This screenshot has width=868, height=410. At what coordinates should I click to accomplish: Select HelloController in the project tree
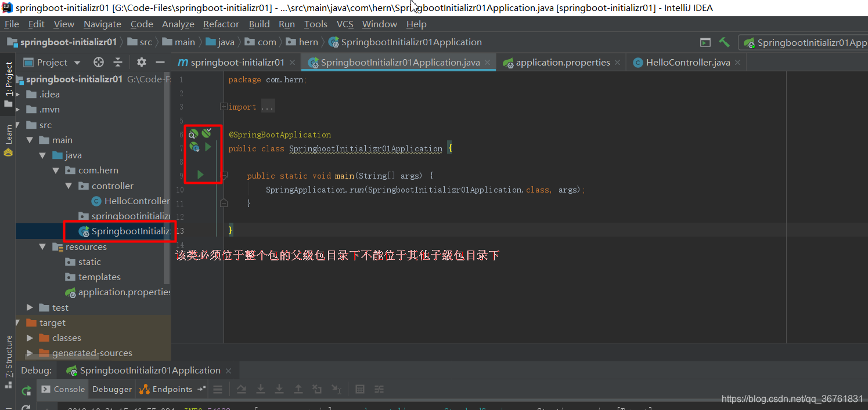click(x=131, y=201)
